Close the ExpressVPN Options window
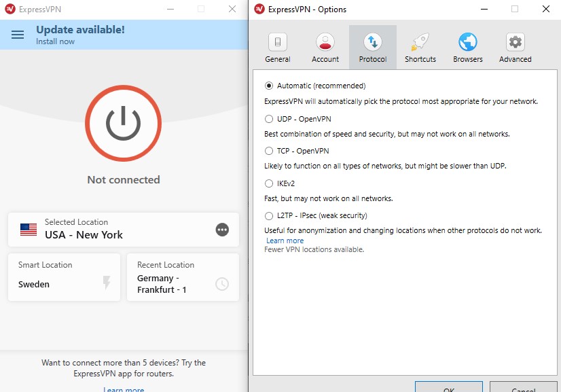The height and width of the screenshot is (392, 561). coord(546,9)
